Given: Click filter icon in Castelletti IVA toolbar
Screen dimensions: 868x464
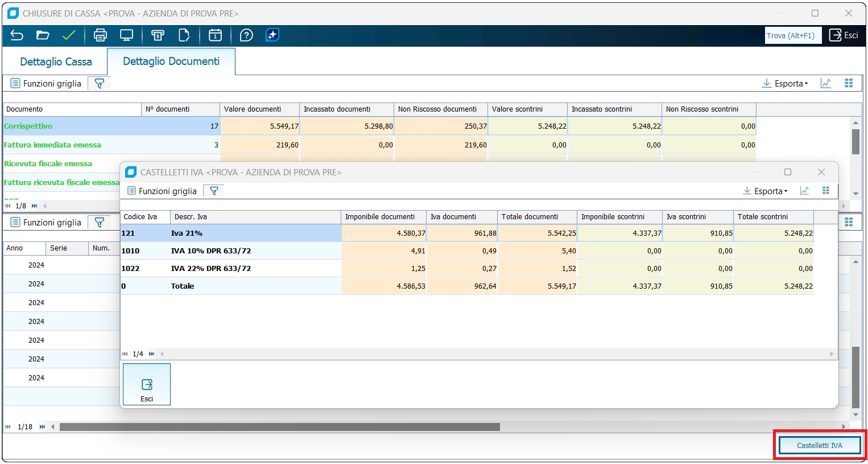Looking at the screenshot, I should coord(214,191).
